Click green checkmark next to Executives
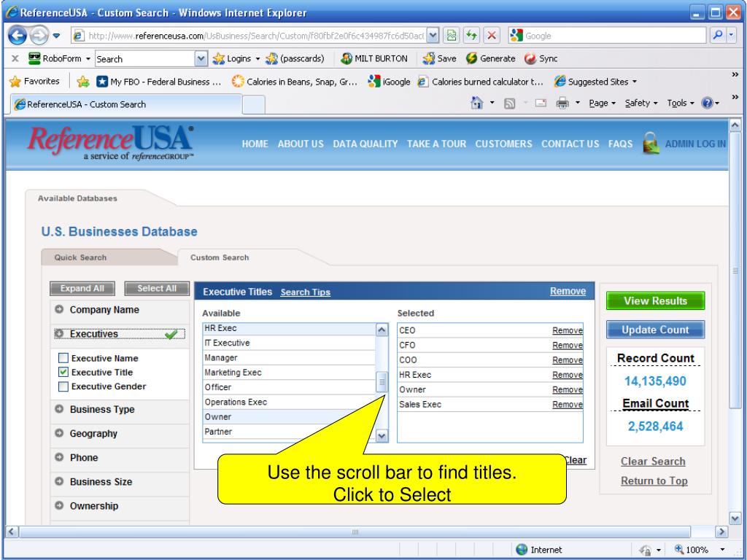The image size is (747, 560). coord(171,334)
